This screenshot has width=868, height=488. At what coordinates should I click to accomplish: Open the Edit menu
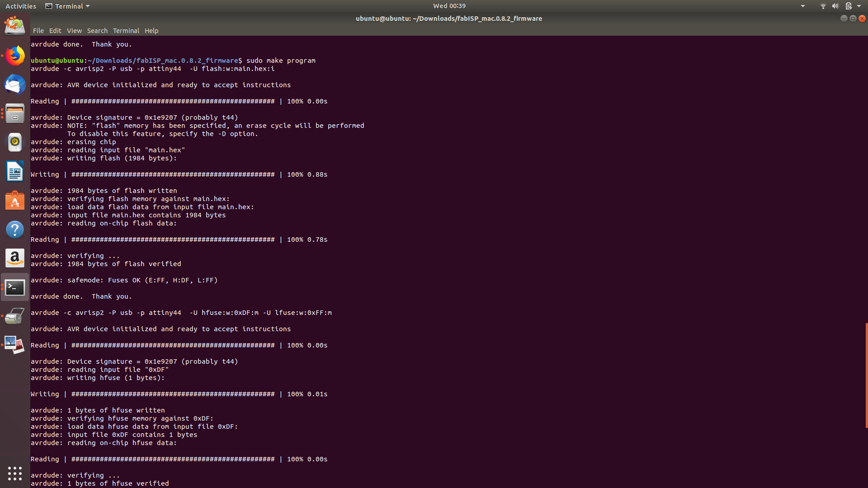click(x=55, y=31)
